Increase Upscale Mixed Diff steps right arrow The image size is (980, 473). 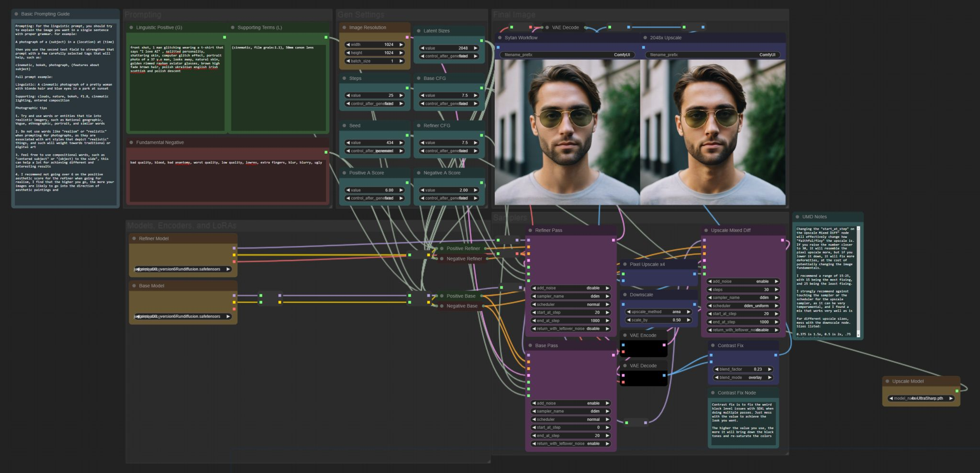[x=776, y=290]
